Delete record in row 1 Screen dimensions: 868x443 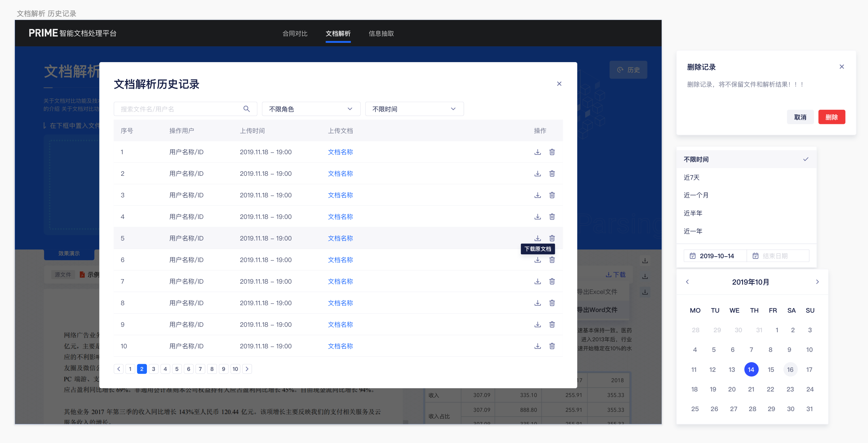pyautogui.click(x=552, y=152)
